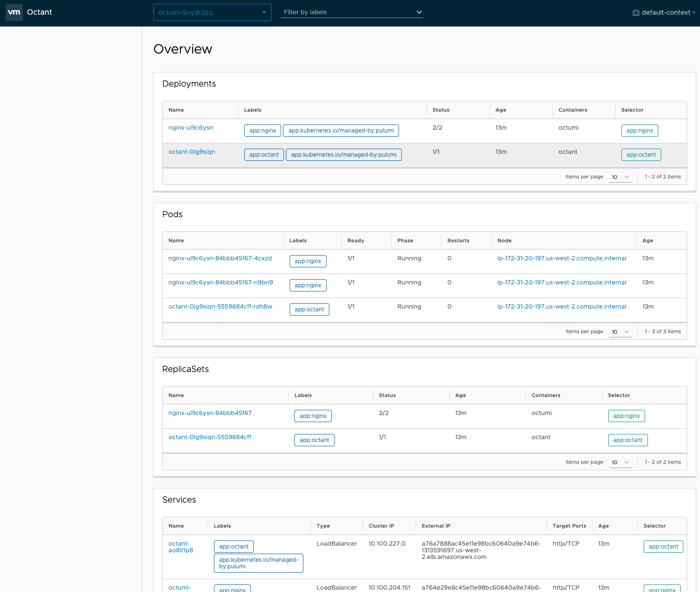Open the octant-ao8lt1p8 service

coord(180,547)
